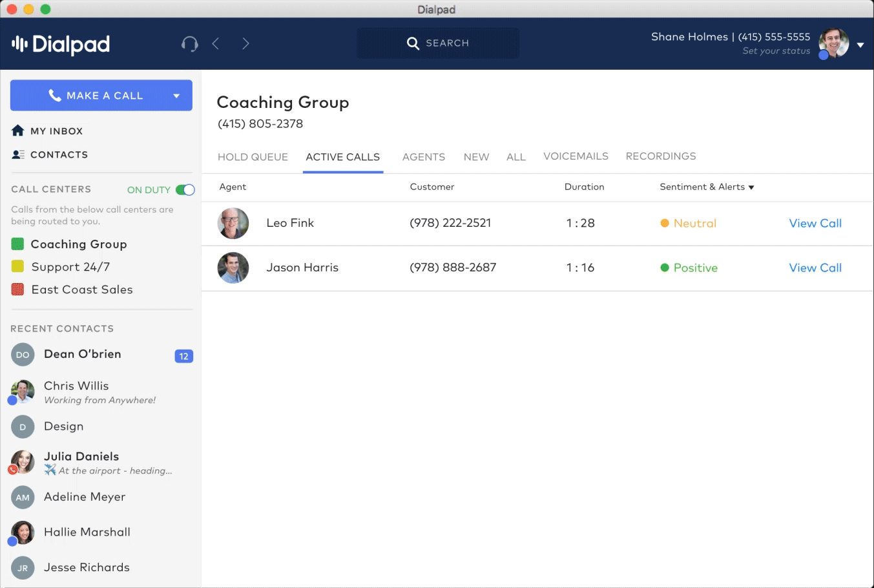Switch to the Hold Queue tab
Viewport: 874px width, 588px height.
click(x=253, y=157)
